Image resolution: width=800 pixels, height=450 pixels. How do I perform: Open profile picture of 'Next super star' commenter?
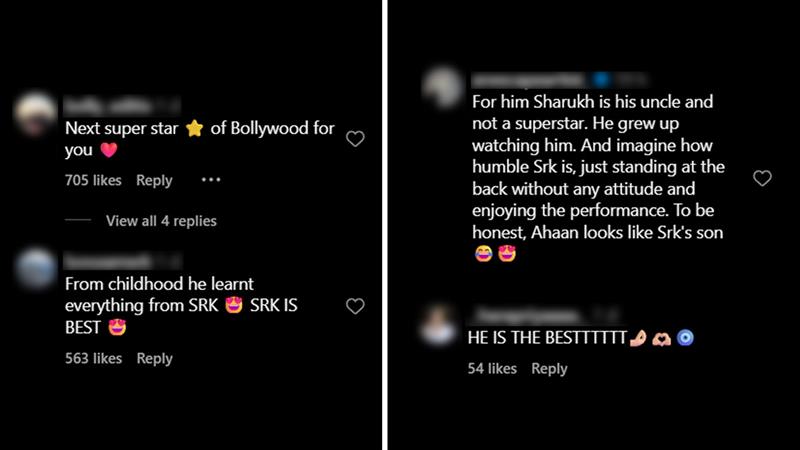coord(35,114)
